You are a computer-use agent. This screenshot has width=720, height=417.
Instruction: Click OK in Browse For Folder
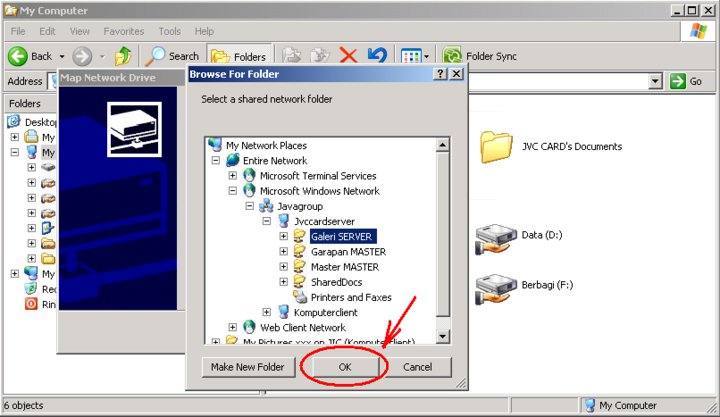(x=345, y=367)
